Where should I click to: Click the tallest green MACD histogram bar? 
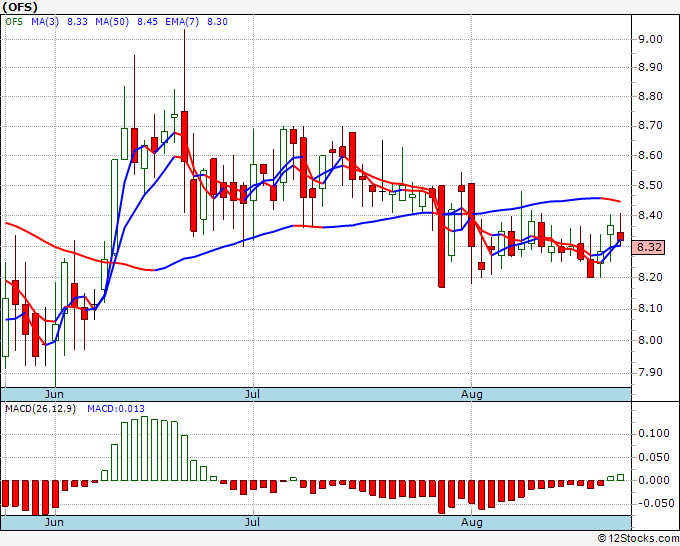coord(144,448)
